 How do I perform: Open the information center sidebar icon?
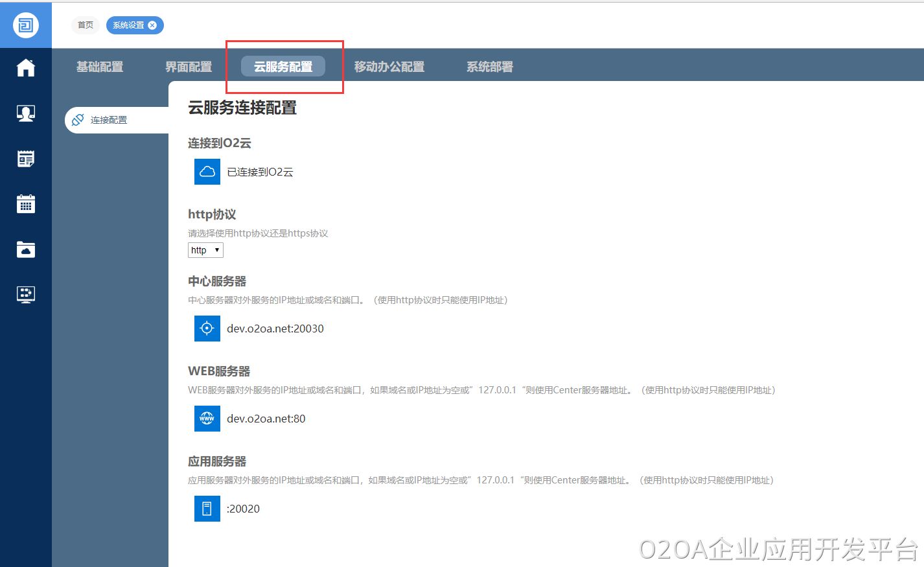tap(25, 158)
